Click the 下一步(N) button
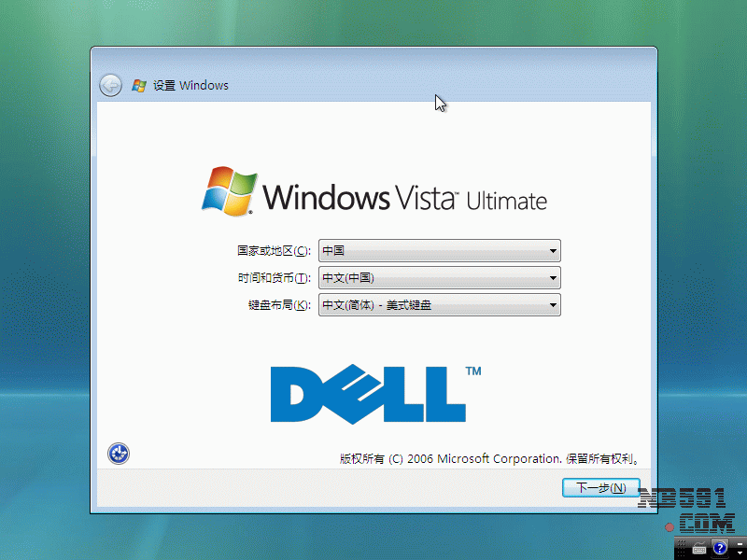This screenshot has width=747, height=560. pos(600,487)
